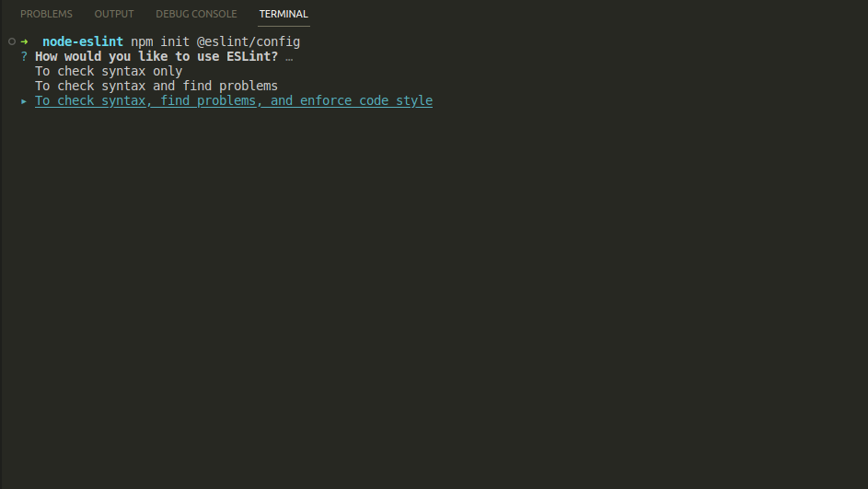Click the ellipsis after the ESLint question
Screen dimensions: 868x489
289,57
